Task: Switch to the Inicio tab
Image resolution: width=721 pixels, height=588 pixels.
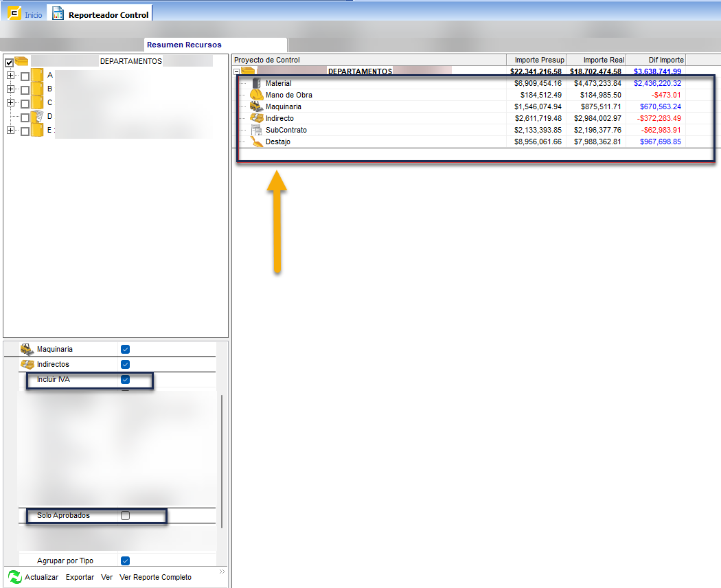Action: point(33,14)
